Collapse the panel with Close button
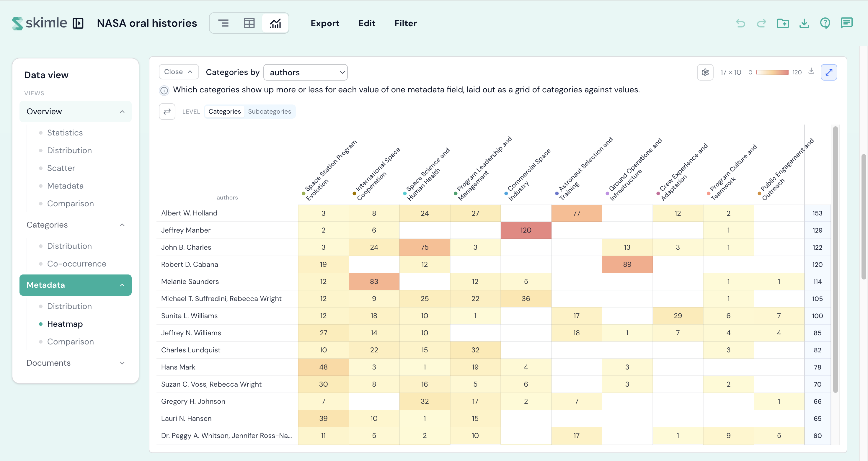The width and height of the screenshot is (868, 461). pyautogui.click(x=179, y=72)
